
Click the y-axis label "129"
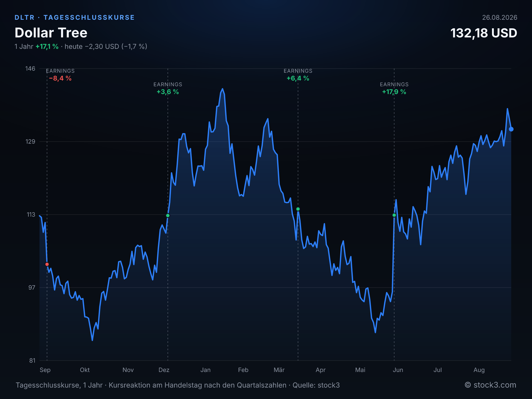click(x=30, y=142)
